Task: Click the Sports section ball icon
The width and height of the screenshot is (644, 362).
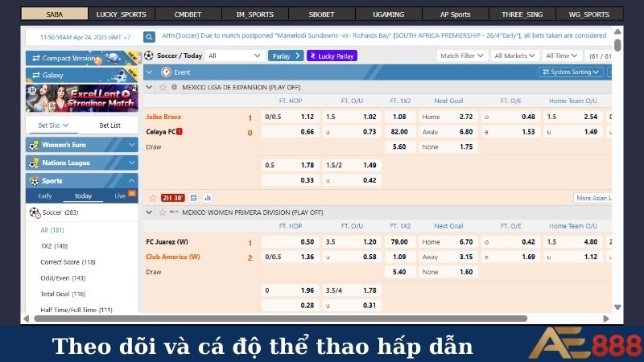Action: 34,181
